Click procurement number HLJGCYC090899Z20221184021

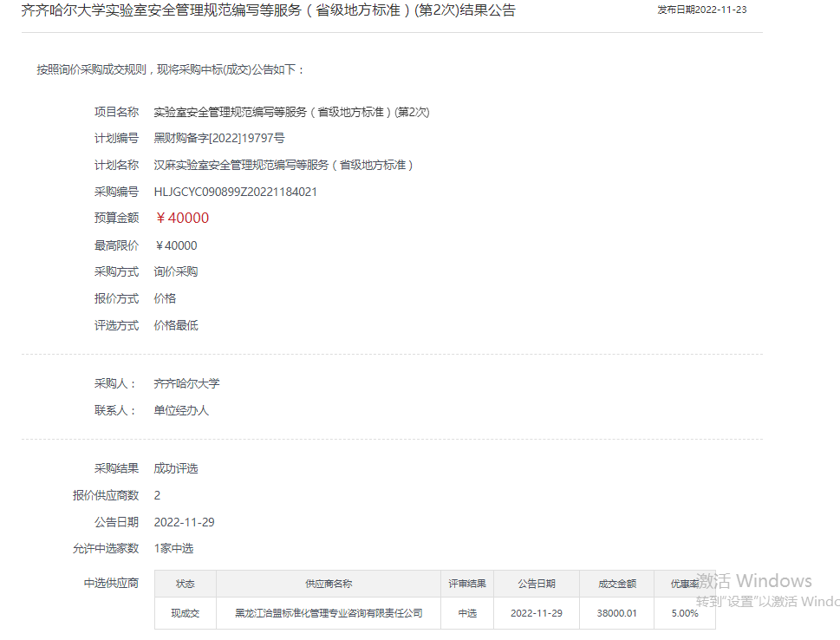pyautogui.click(x=235, y=192)
